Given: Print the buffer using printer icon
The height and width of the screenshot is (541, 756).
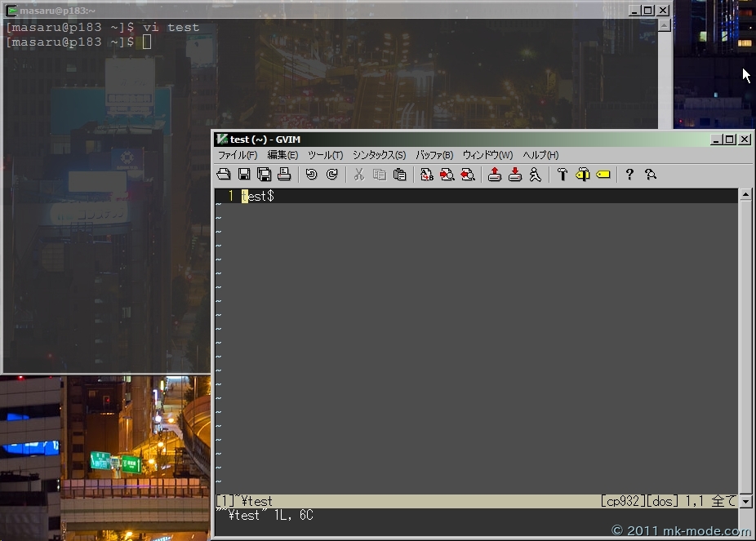Looking at the screenshot, I should point(284,174).
